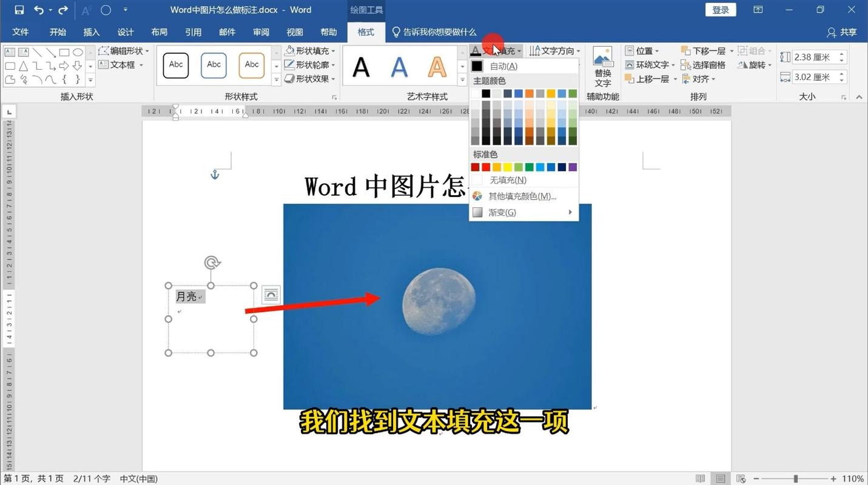Select the left brace shape

click(64, 79)
